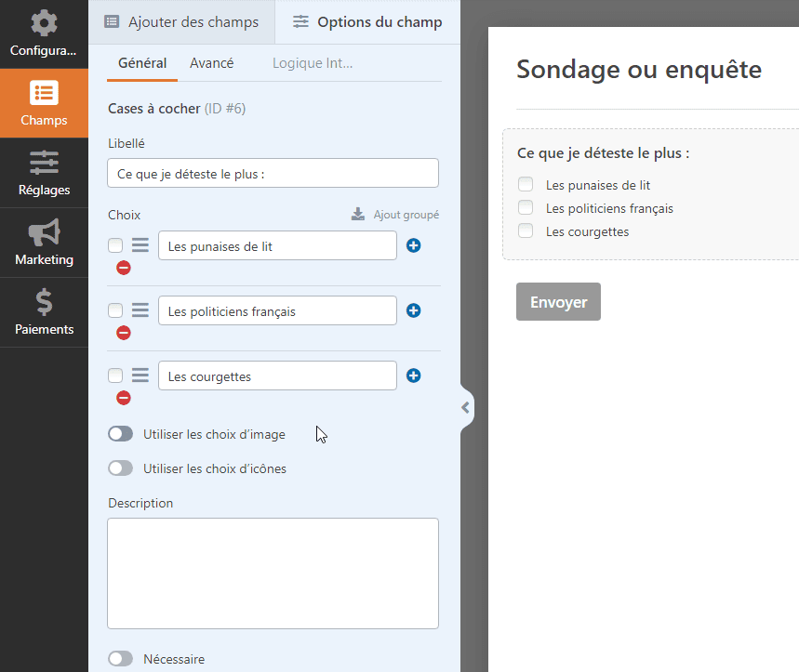Enable Utiliser les choix d'image toggle

(x=120, y=434)
